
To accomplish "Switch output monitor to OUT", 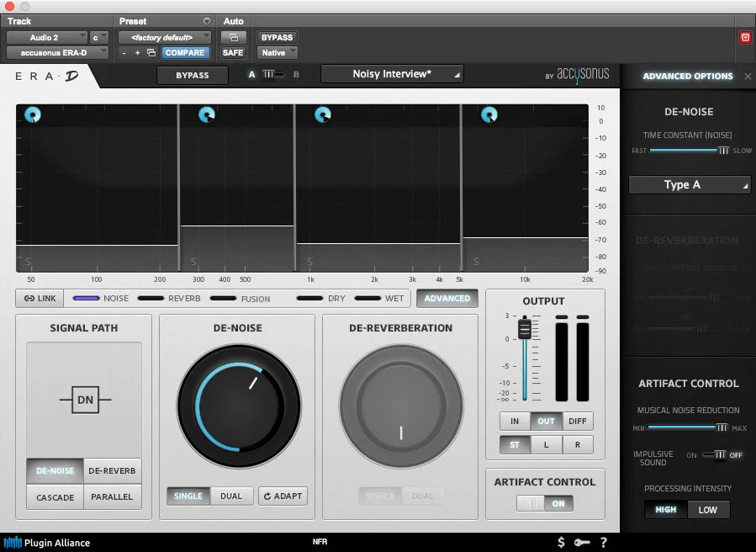I will [547, 422].
